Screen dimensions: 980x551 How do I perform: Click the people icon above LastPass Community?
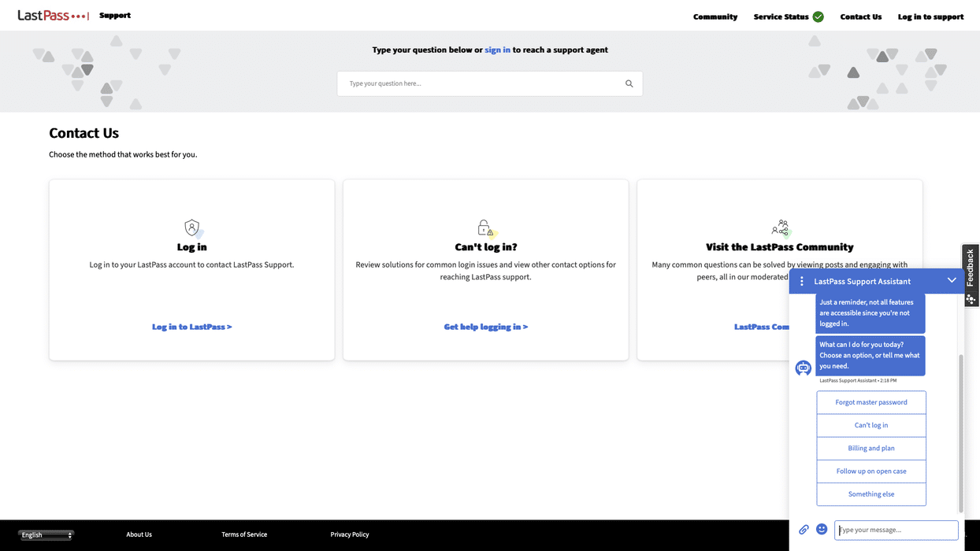(x=780, y=227)
